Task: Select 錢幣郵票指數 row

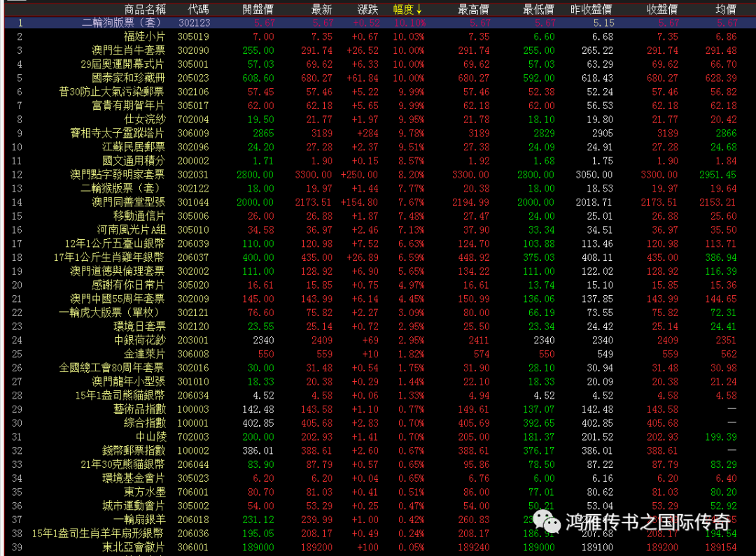Action: 380,451
